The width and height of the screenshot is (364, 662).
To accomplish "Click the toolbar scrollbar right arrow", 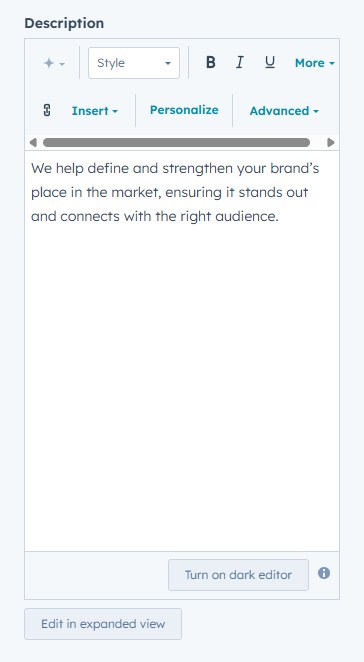I will tap(331, 143).
